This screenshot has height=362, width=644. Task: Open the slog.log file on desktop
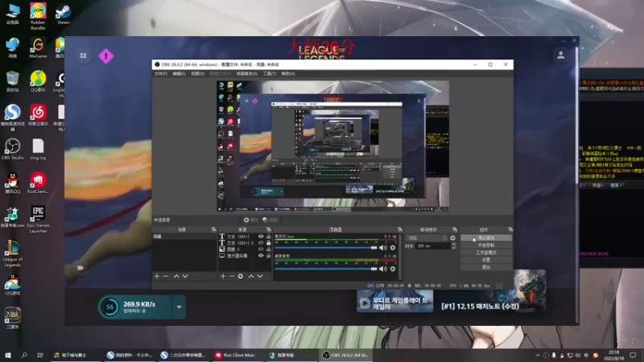point(38,149)
